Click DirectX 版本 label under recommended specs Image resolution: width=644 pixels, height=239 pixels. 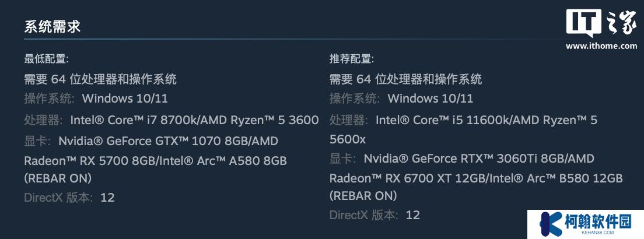[x=364, y=215]
